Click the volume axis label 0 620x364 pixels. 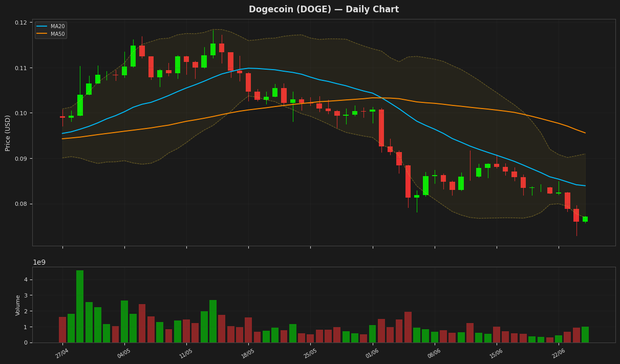point(26,342)
